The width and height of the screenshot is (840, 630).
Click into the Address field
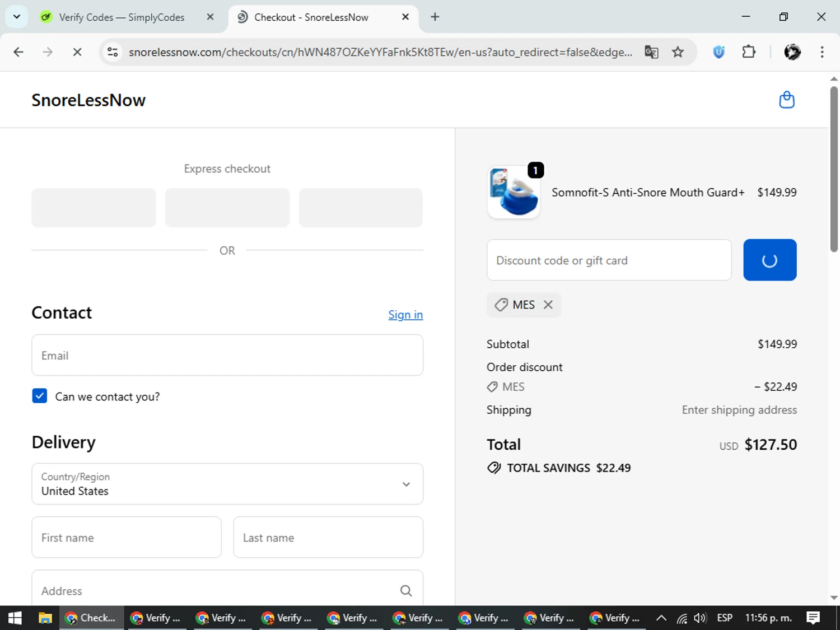tap(227, 589)
